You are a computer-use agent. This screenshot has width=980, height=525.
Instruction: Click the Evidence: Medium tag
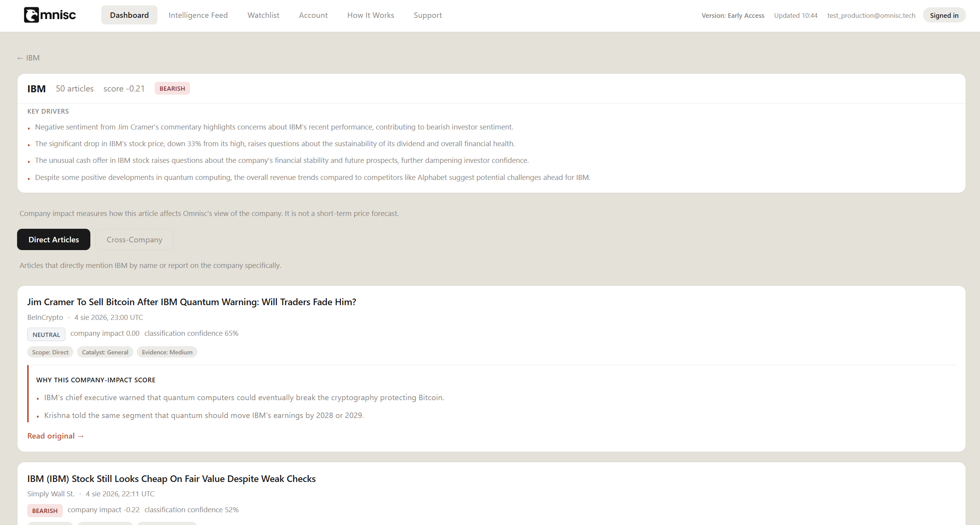tap(167, 352)
